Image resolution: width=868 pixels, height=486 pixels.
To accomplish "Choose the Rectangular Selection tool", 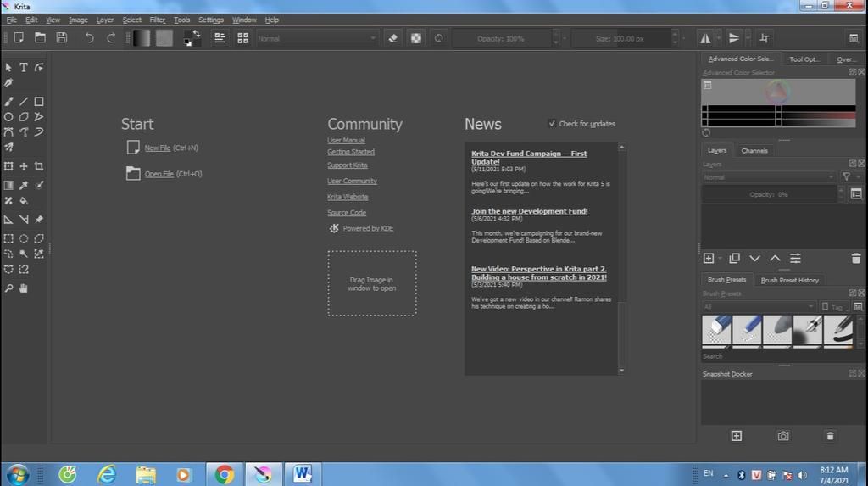I will [x=8, y=239].
